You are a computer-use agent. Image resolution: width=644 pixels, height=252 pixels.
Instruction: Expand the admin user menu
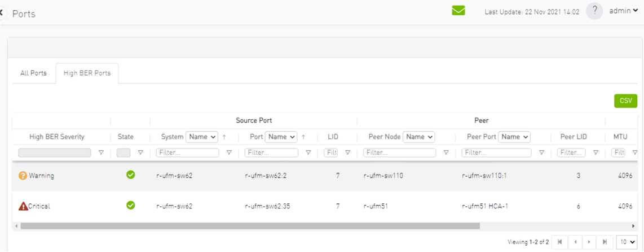coord(623,11)
